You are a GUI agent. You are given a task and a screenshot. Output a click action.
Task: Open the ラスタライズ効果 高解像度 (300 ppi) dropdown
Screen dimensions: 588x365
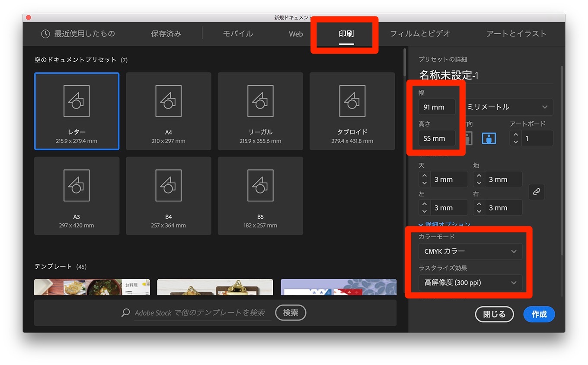[x=470, y=282]
